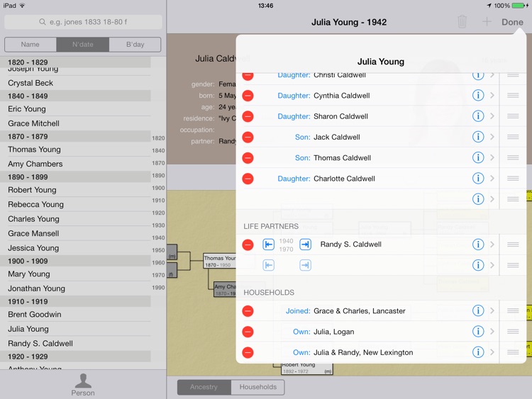Open Jonathan Young from list

75,288
